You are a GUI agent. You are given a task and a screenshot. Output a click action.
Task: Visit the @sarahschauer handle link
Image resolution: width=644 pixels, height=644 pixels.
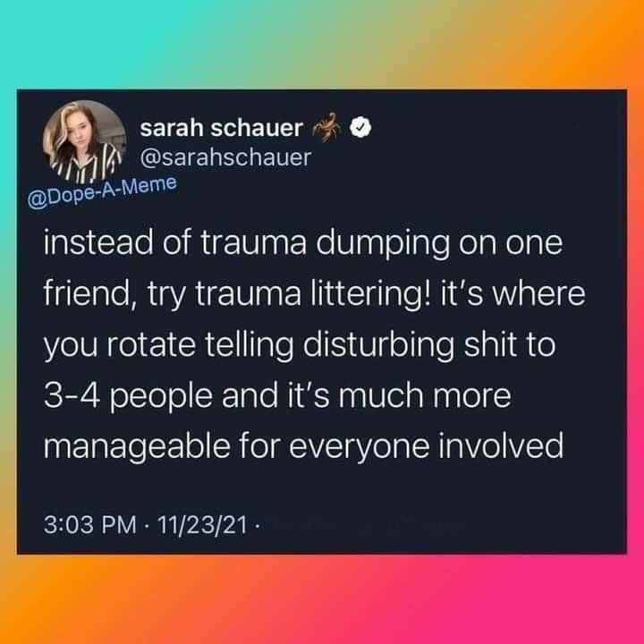coord(225,157)
